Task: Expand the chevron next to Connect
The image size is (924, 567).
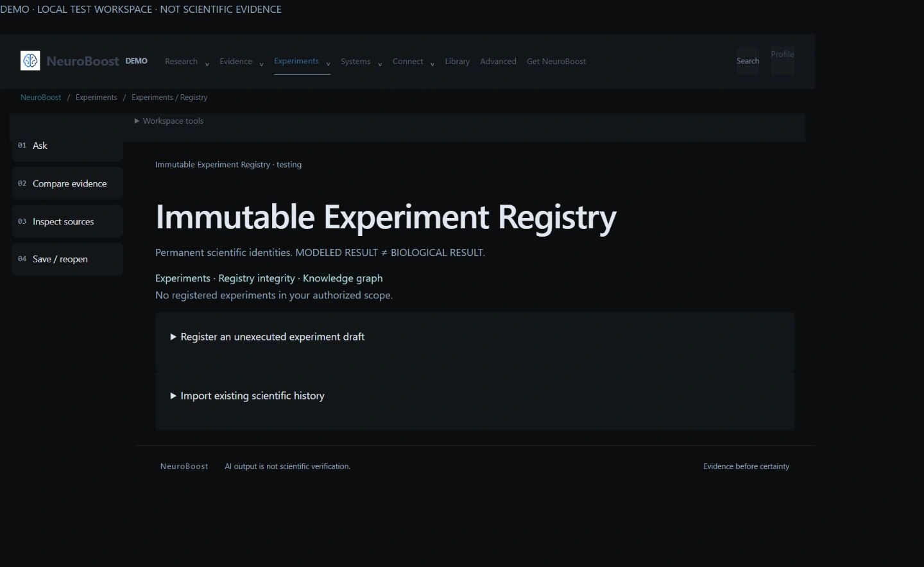Action: 432,64
